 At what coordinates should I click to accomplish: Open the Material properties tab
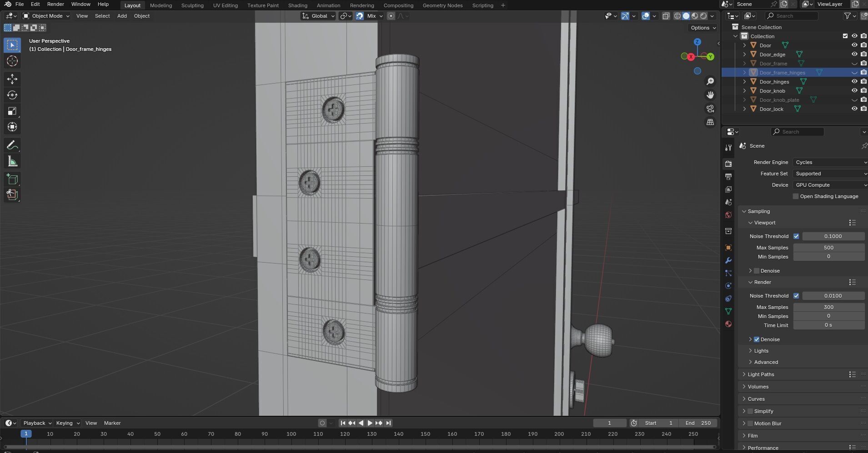pyautogui.click(x=728, y=324)
